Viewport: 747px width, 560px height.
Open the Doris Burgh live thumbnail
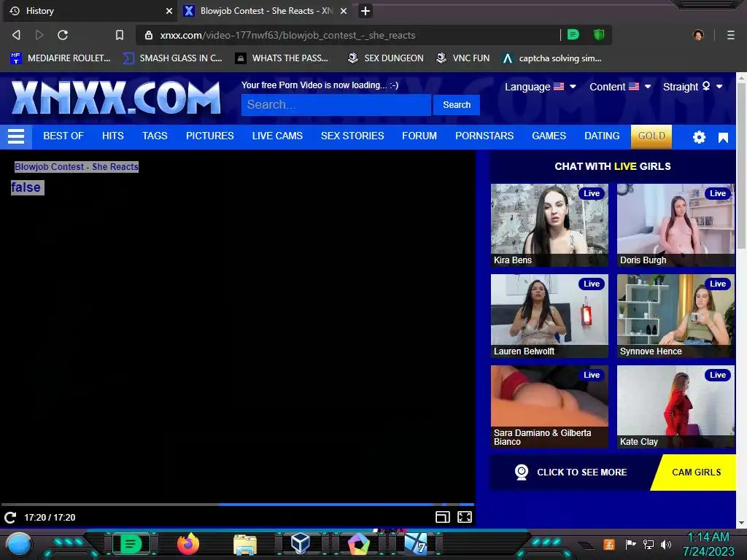click(676, 225)
